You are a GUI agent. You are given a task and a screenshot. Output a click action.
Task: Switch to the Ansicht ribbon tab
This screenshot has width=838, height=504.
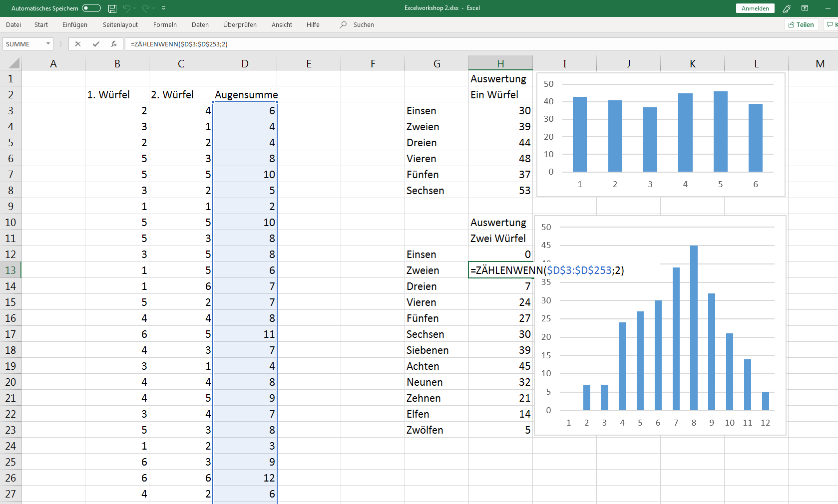[282, 24]
